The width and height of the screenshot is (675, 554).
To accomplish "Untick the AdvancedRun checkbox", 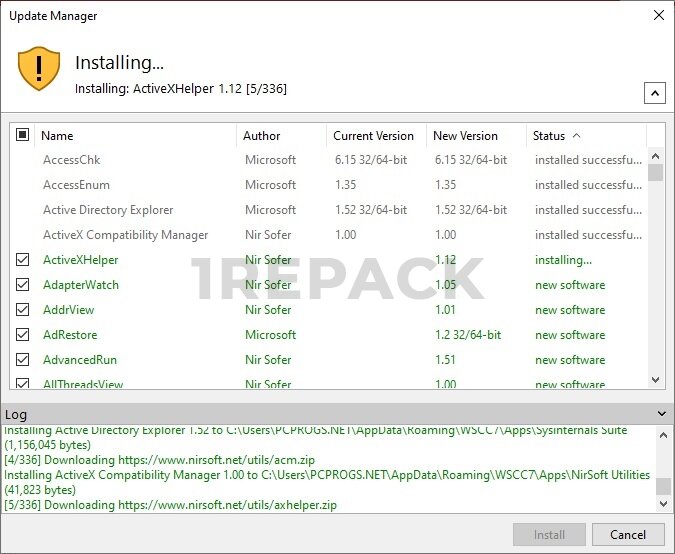I will (23, 360).
